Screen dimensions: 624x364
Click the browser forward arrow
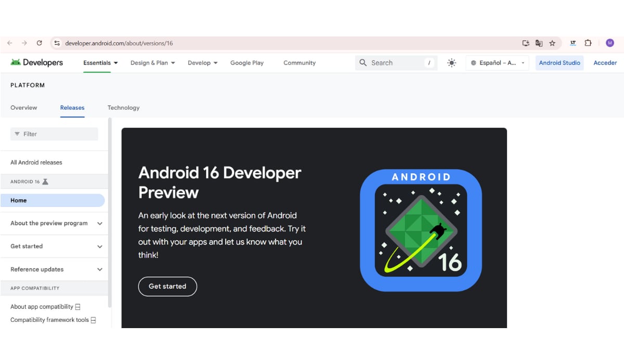pyautogui.click(x=24, y=43)
